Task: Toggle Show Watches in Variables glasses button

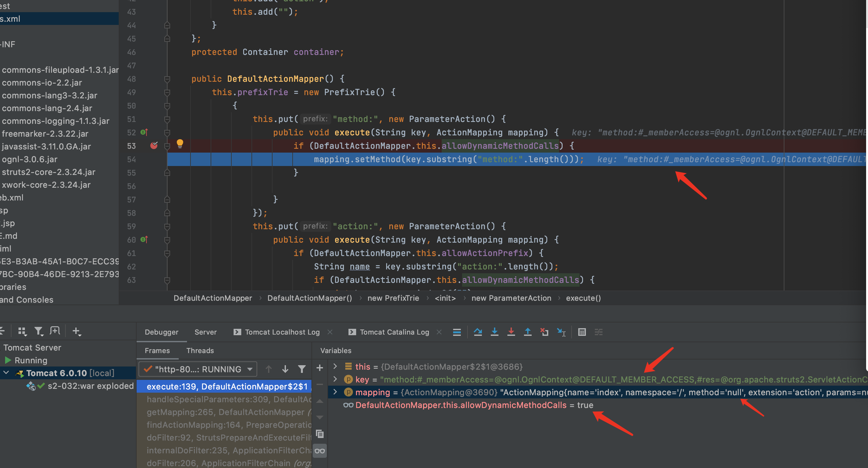Action: (320, 451)
